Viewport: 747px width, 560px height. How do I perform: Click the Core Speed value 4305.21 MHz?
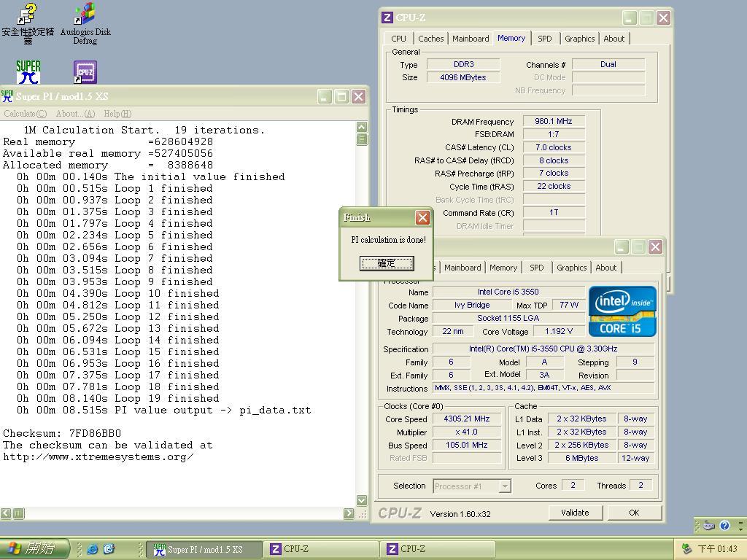466,419
